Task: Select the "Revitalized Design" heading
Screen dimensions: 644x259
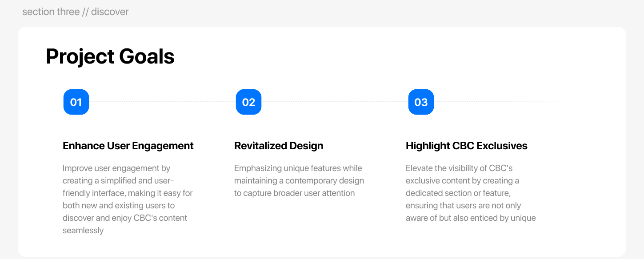Action: (x=279, y=146)
